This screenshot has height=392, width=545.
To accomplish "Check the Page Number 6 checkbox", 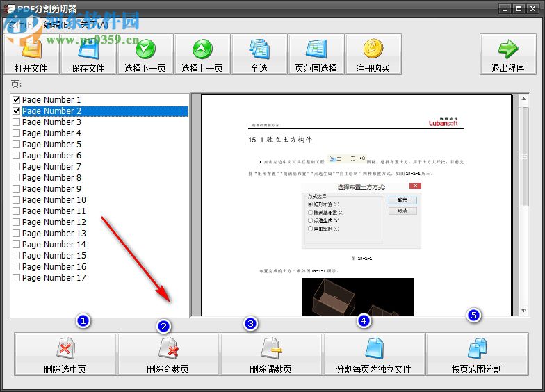I will 17,156.
